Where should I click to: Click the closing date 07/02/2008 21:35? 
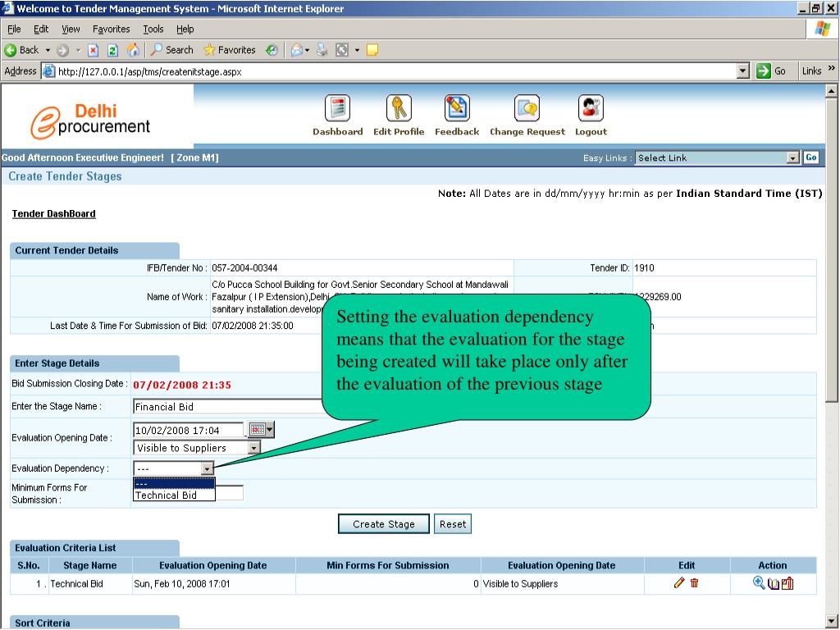click(182, 385)
